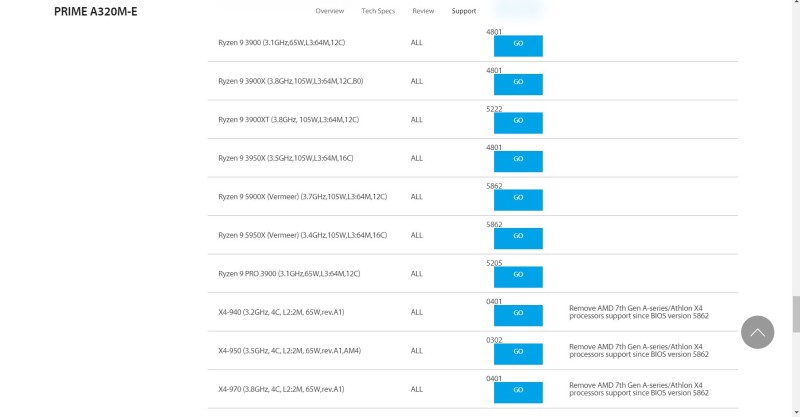The height and width of the screenshot is (417, 800).
Task: Select the text 'X4-970 (3.8GHz, 4C, L2:2M, 65W,rev.A1)'
Action: point(281,389)
